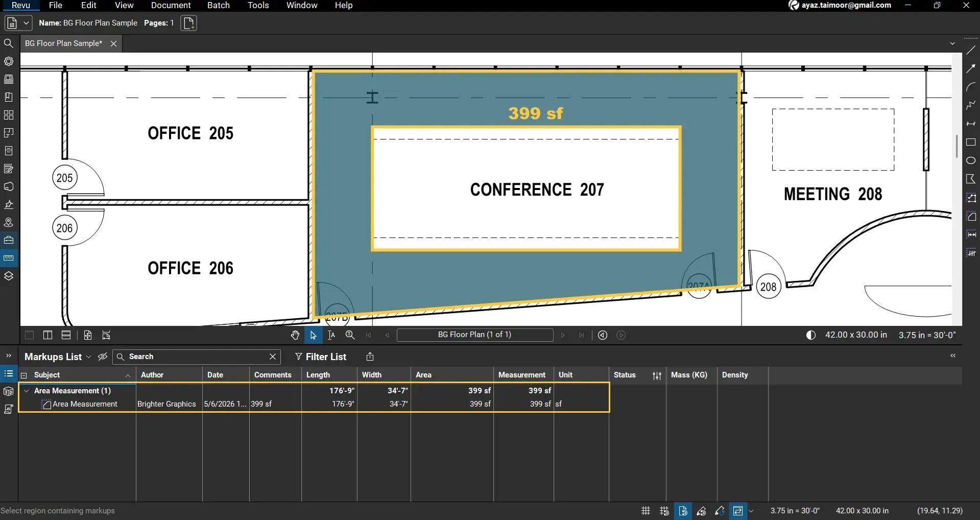This screenshot has height=520, width=980.
Task: Close the BG Floor Plan Sample tab
Action: pos(113,44)
